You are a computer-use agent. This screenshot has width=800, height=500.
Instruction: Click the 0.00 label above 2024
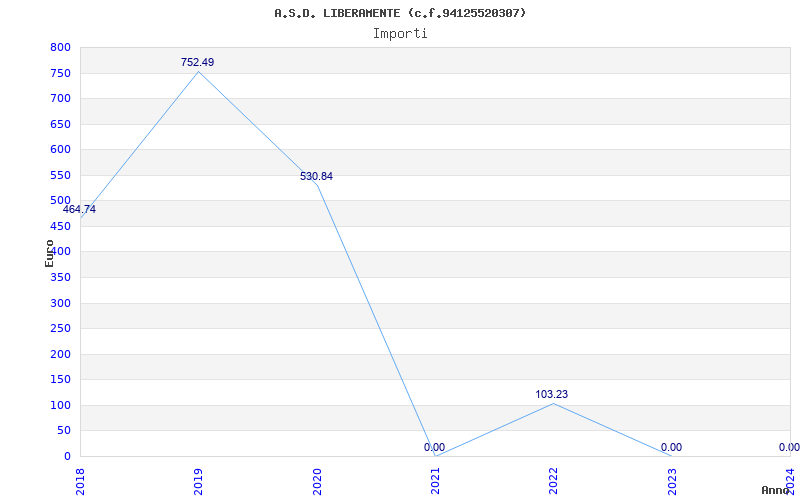tap(789, 447)
